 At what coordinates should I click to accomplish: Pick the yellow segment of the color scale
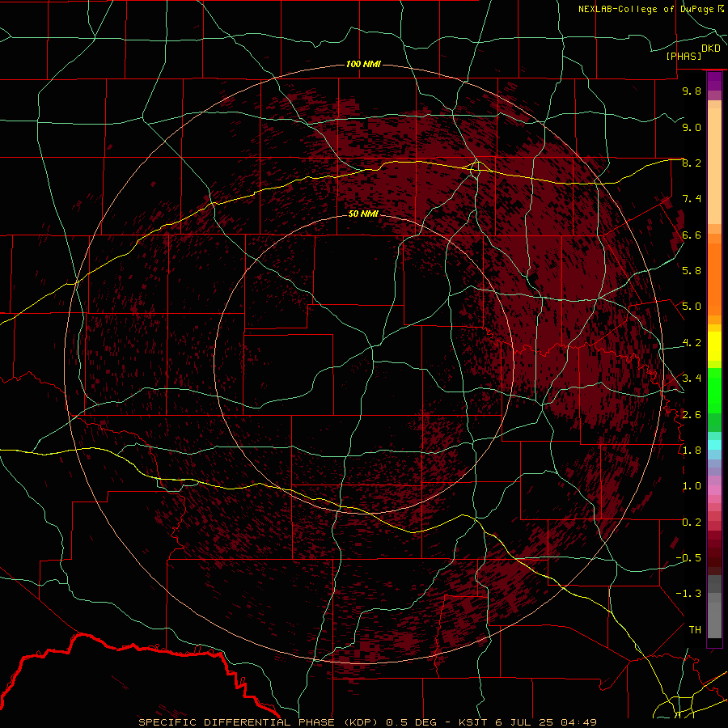[714, 346]
